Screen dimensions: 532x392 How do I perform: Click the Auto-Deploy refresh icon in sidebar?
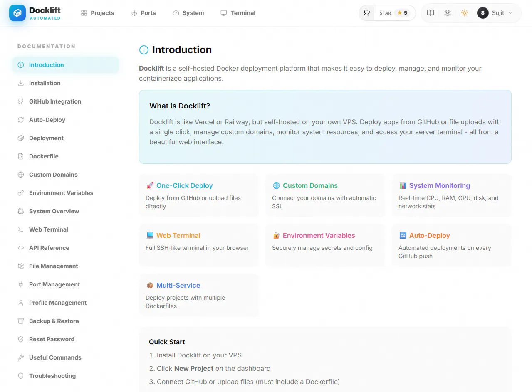click(21, 120)
